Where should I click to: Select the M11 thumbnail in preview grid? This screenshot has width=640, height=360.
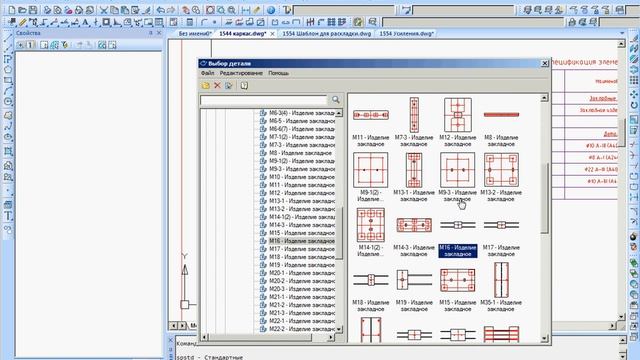[371, 115]
